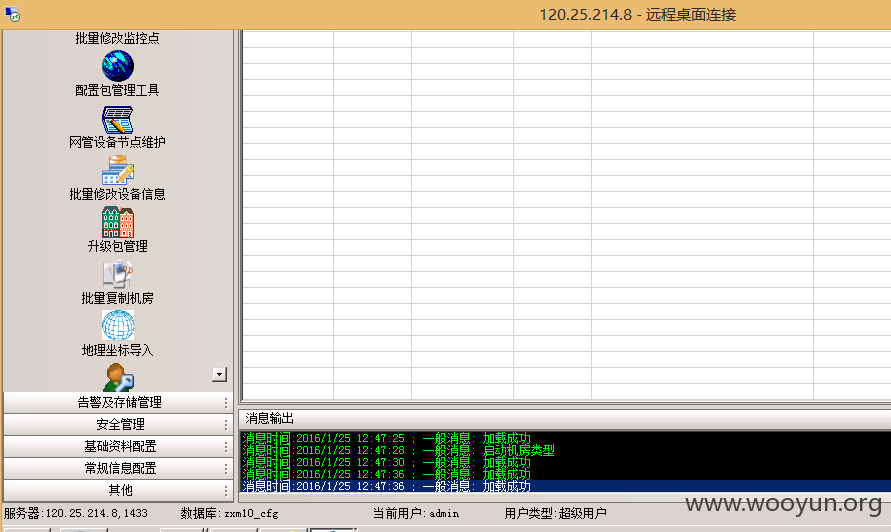Open the 网管设备节点维护 icon
Screen dimensions: 891x532
click(118, 119)
